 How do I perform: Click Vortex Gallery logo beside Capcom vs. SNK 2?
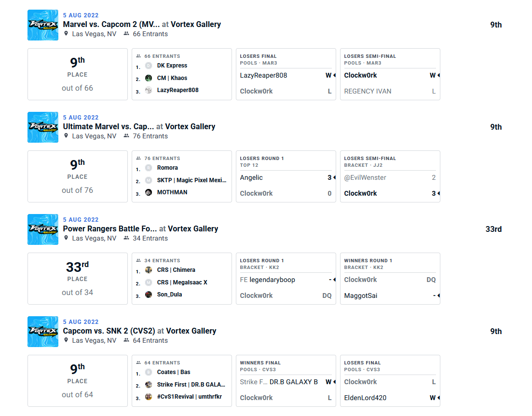43,332
